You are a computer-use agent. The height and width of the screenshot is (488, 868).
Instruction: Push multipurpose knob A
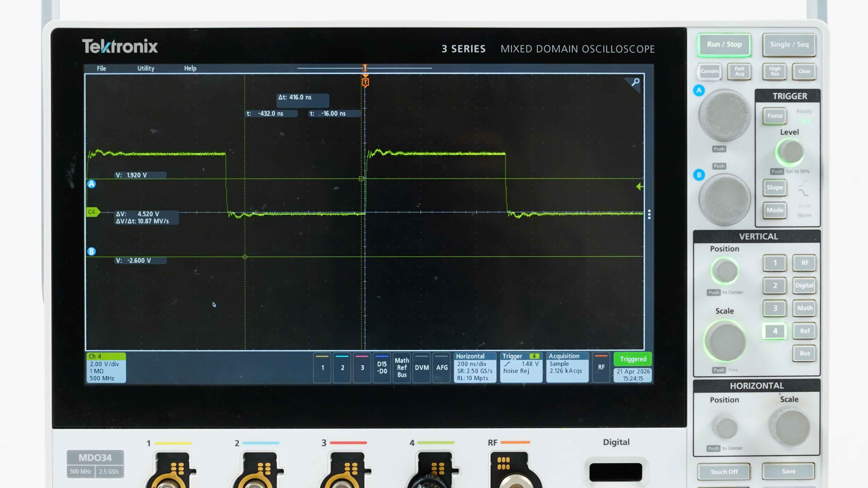tap(724, 115)
